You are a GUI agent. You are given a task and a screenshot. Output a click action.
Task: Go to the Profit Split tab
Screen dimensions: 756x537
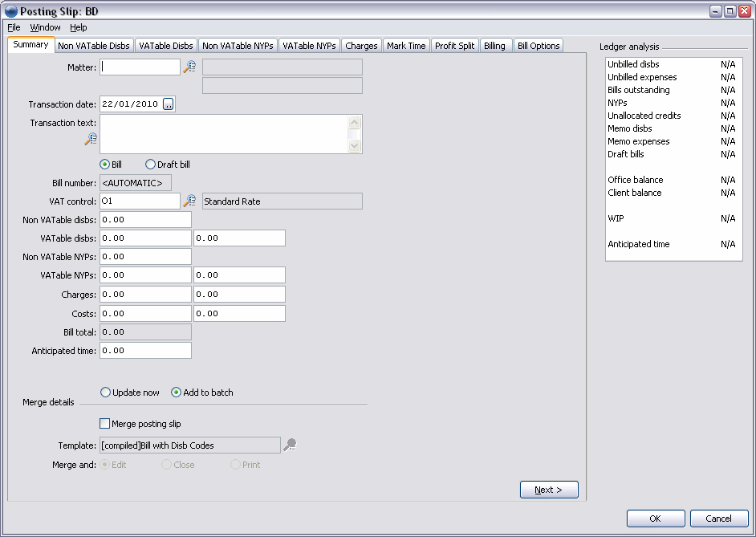(454, 46)
